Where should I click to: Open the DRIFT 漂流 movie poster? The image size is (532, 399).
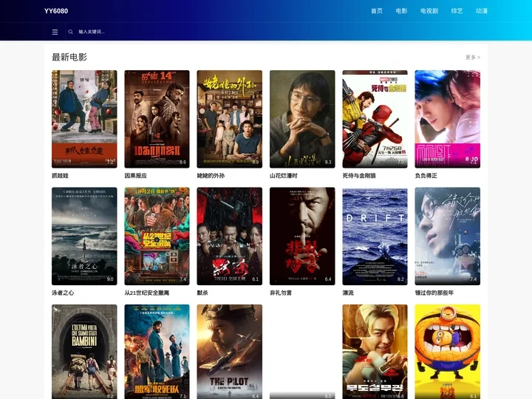pos(375,236)
